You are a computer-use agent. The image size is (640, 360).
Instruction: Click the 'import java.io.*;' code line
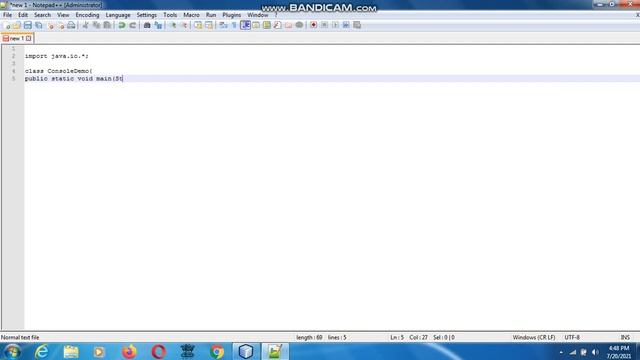coord(56,56)
